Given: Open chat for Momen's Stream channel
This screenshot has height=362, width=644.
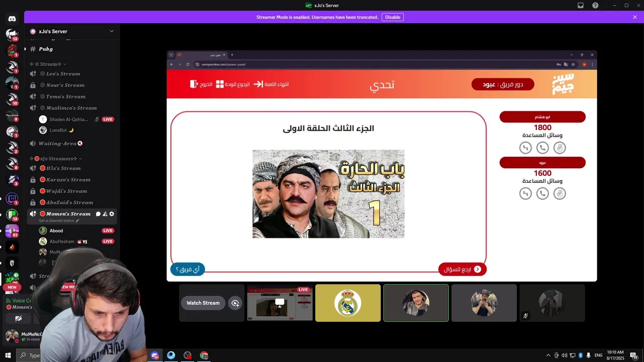Looking at the screenshot, I should [98, 214].
